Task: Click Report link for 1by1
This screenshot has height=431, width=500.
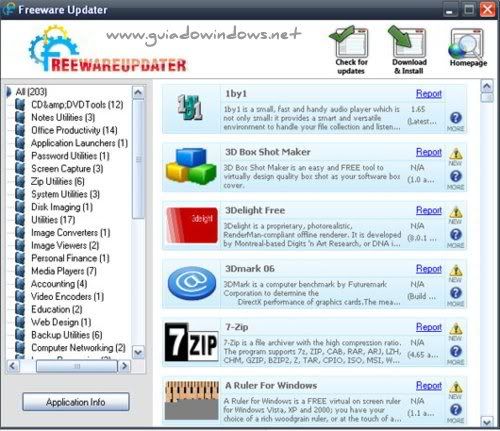Action: (429, 94)
